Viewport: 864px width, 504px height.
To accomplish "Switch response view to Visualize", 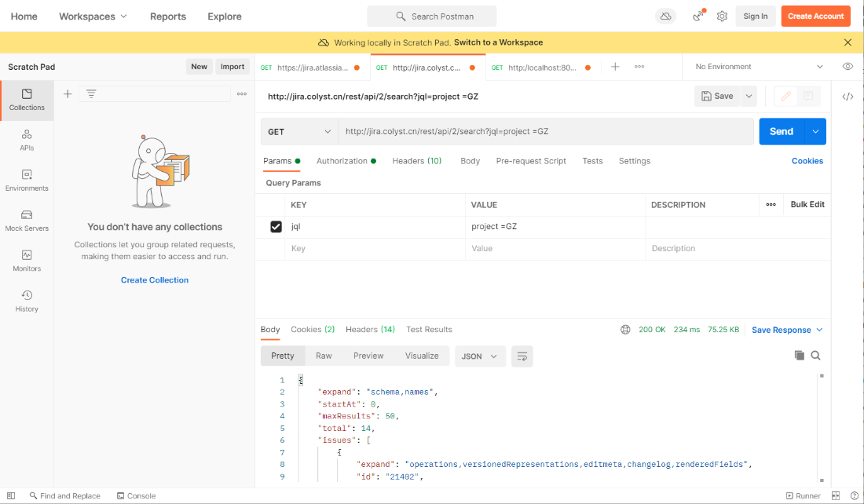I will click(422, 356).
